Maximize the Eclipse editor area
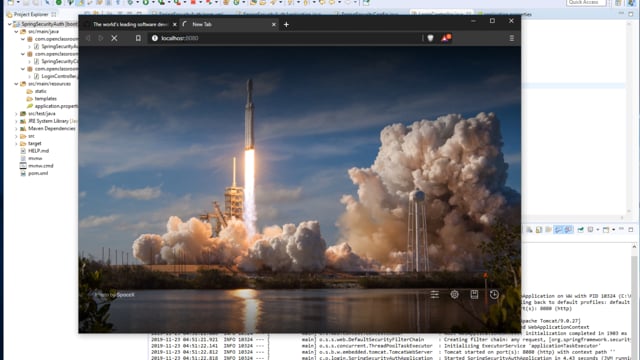Screen dimensions: 640x360 coord(631,14)
